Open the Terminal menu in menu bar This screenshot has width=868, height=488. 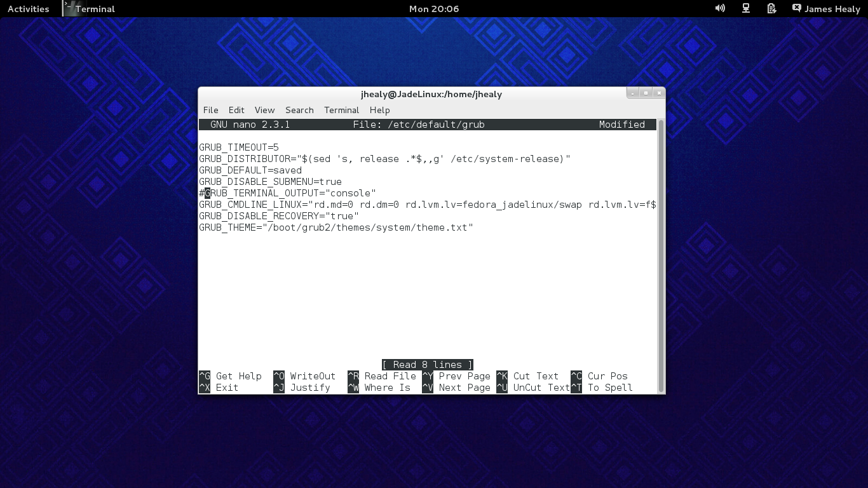(x=341, y=110)
